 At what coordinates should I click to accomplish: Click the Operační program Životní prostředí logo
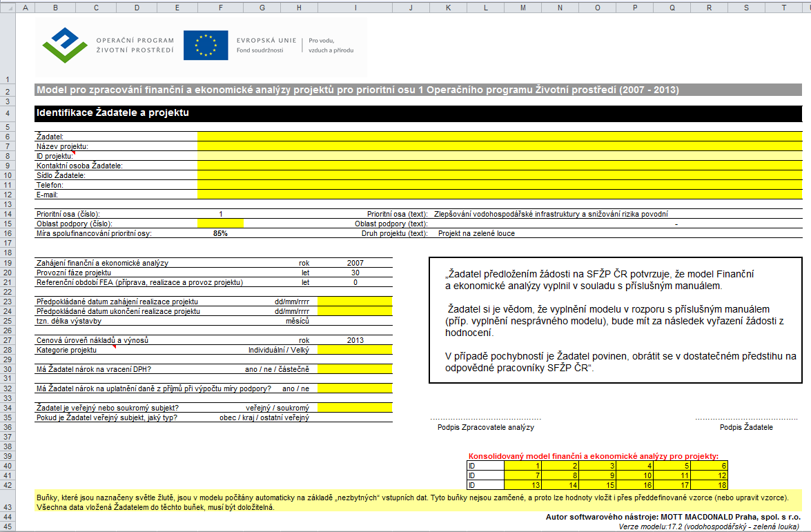click(108, 46)
